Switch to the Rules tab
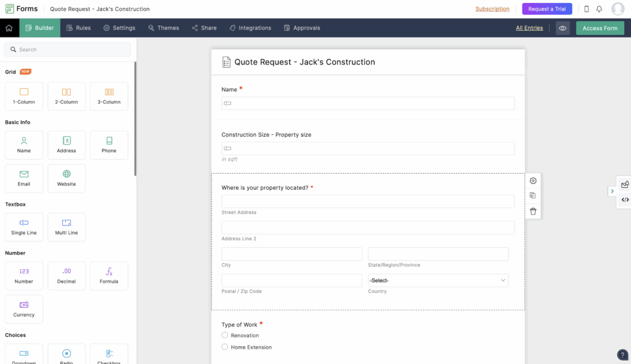 click(78, 28)
